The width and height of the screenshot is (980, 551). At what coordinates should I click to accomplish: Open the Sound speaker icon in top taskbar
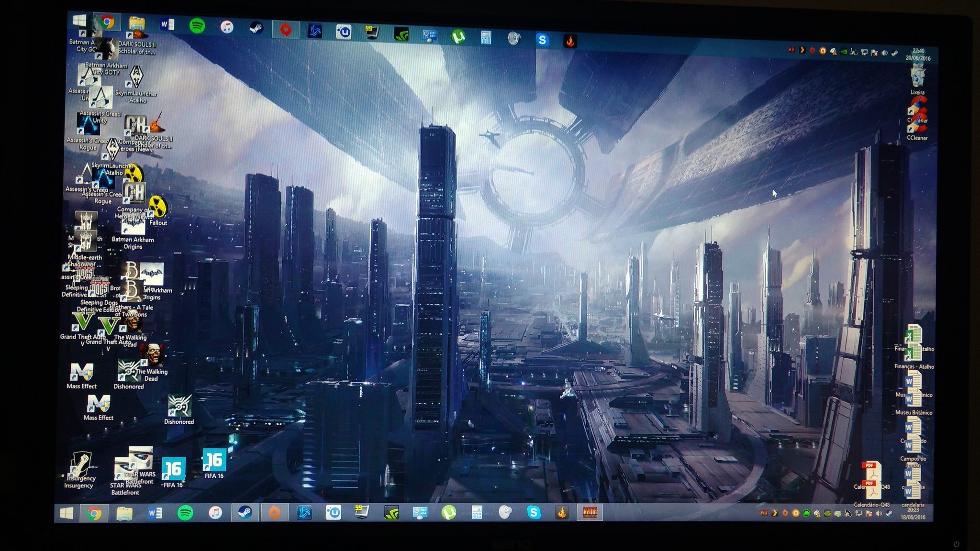[514, 39]
